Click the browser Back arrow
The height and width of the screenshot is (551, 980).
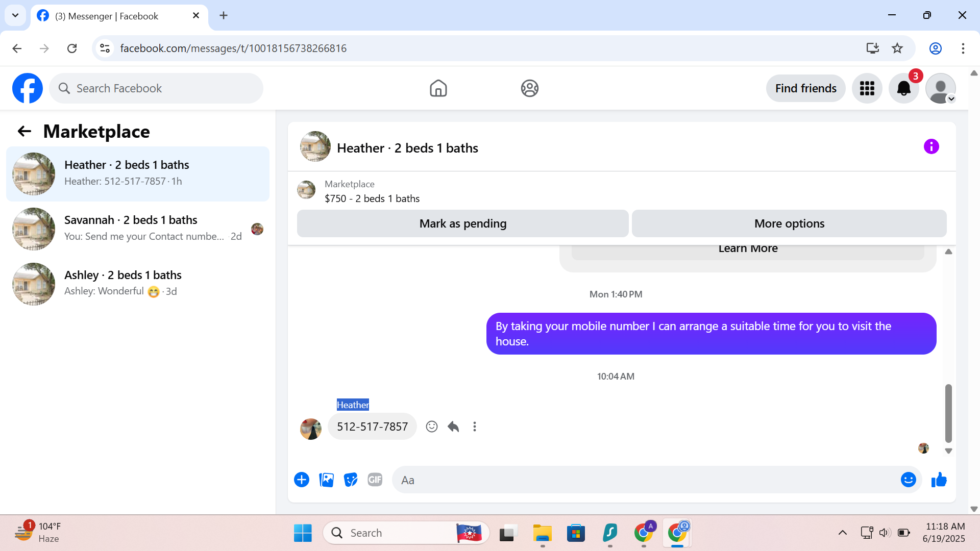point(17,48)
